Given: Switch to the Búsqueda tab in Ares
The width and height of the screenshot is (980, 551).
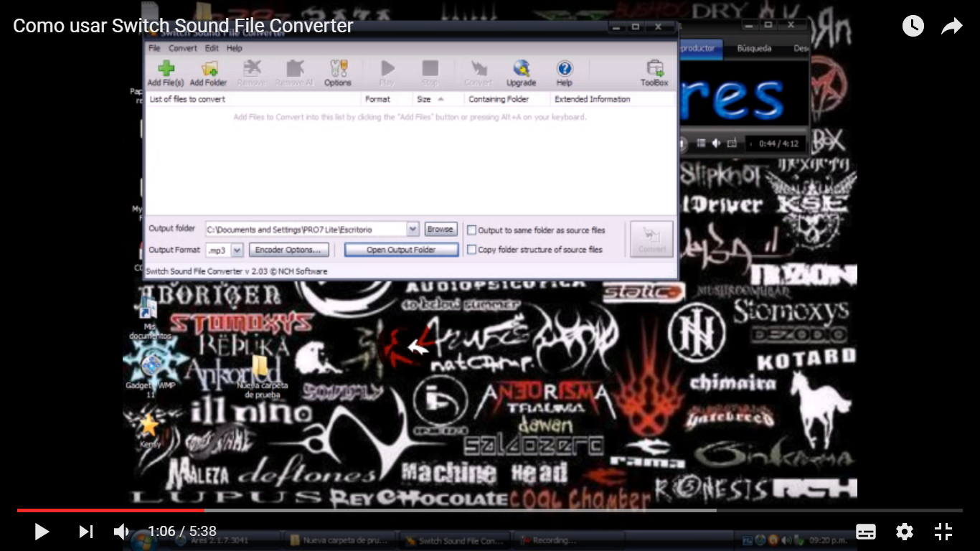Looking at the screenshot, I should click(754, 48).
